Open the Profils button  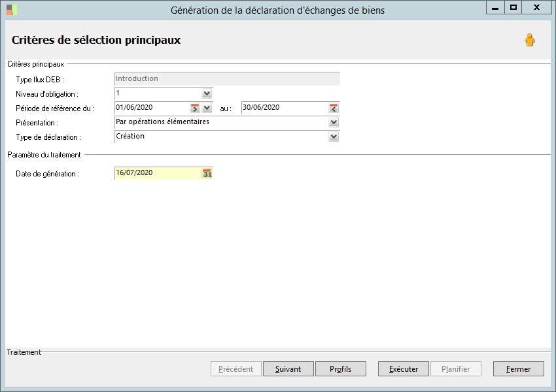coord(341,369)
